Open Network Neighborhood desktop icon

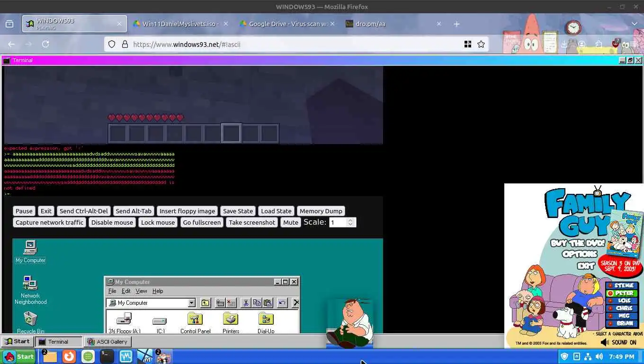30,290
